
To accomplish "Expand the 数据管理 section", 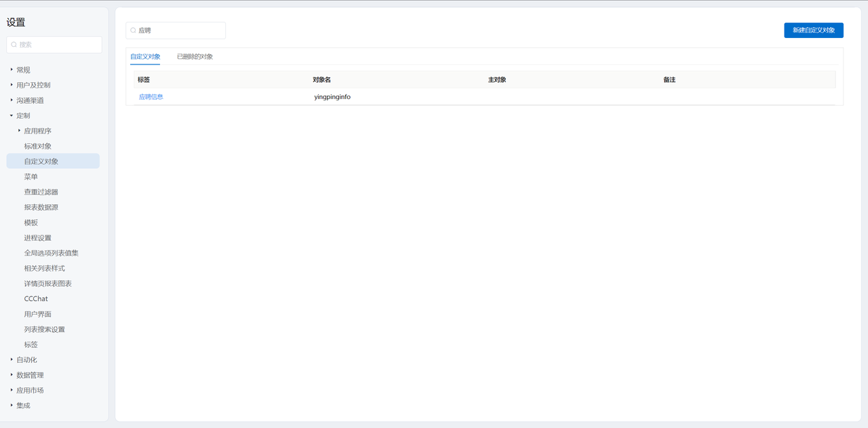I will coord(12,375).
